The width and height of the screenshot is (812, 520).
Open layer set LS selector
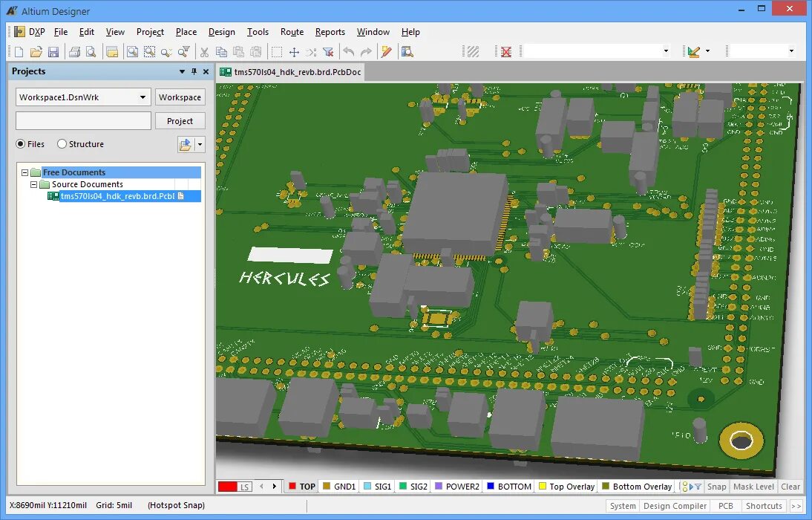point(245,487)
